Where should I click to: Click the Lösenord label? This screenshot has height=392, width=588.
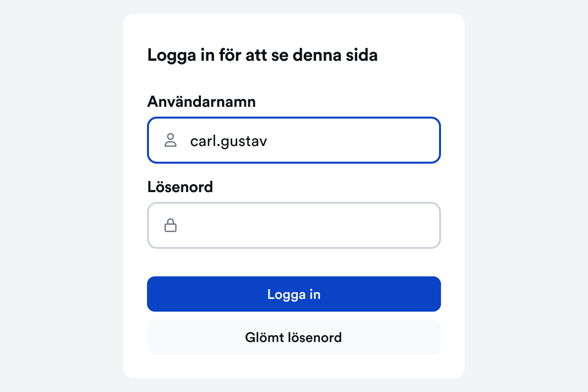point(180,187)
